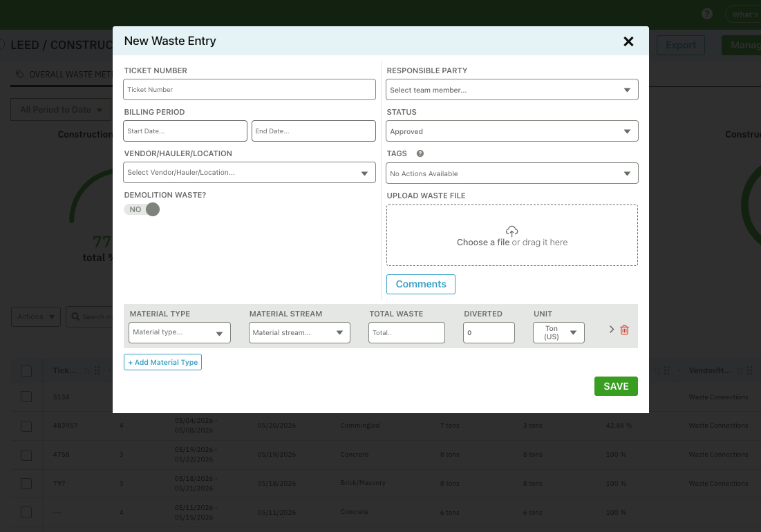The width and height of the screenshot is (761, 532).
Task: Click the Tags help question mark icon
Action: 420,153
